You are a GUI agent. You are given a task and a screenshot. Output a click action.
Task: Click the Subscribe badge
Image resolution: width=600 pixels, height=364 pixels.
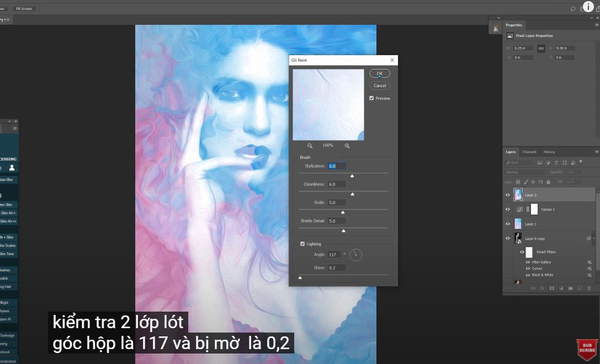click(587, 350)
